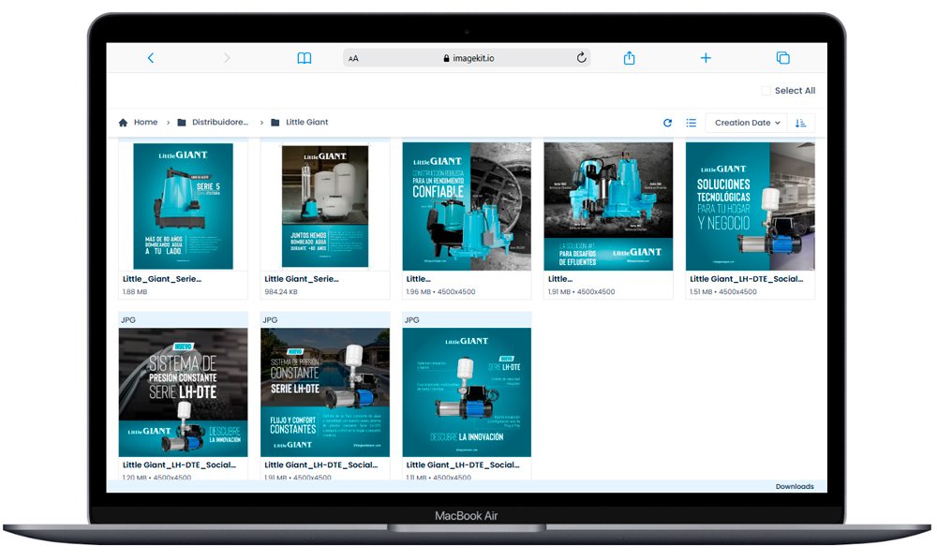Image resolution: width=937 pixels, height=560 pixels.
Task: Go to Distribuidore... folder in breadcrumb
Action: click(x=220, y=123)
